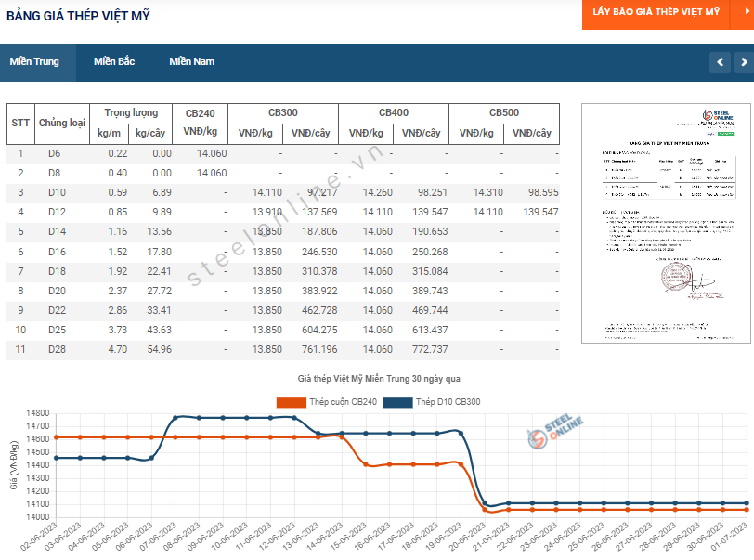Click the kg/cây sub-header
Viewport: 754px width, 560px height.
coord(150,133)
